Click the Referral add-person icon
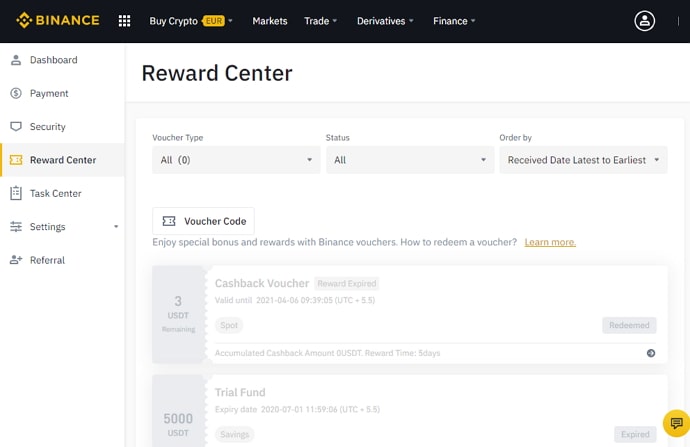 tap(16, 260)
